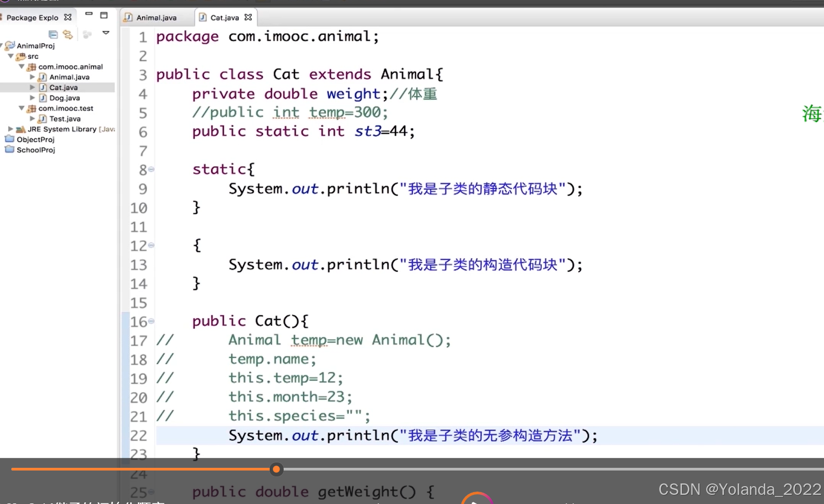
Task: Click the src source folder icon
Action: coord(21,56)
